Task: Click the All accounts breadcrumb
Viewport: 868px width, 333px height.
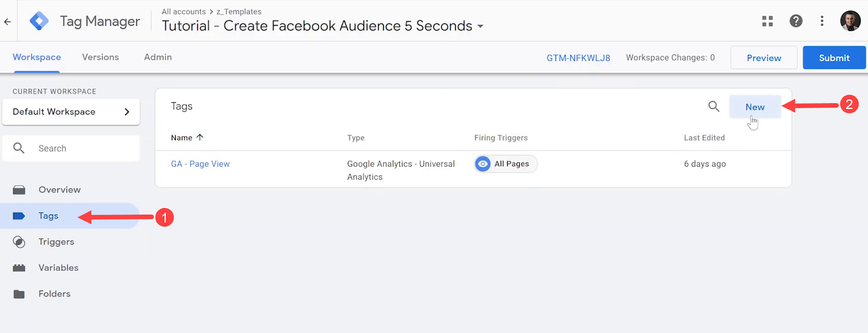Action: (184, 11)
